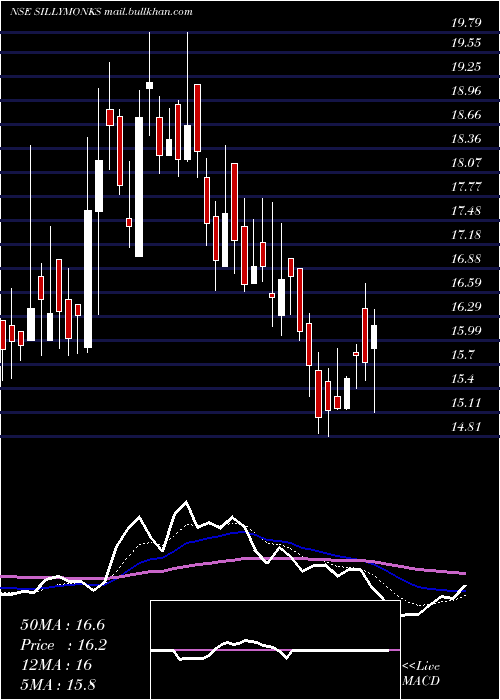Image resolution: width=500 pixels, height=700 pixels.
Task: Click the 19.79 price axis label
Action: click(466, 22)
